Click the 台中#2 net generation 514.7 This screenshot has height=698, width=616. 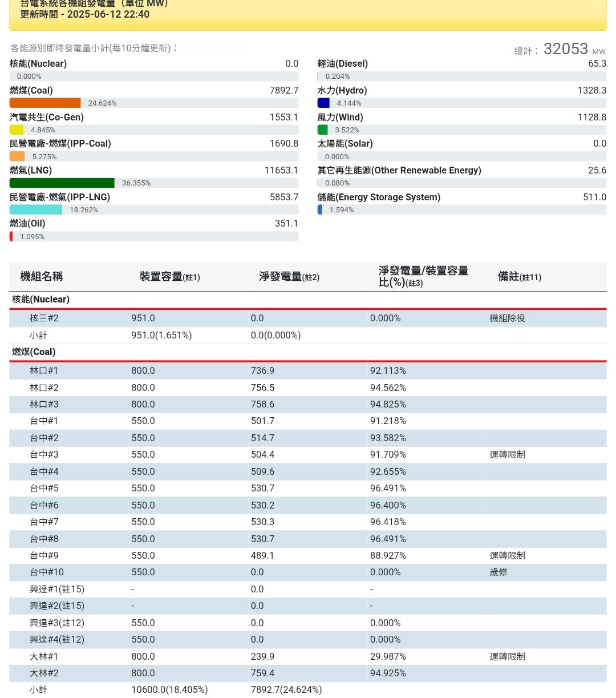pyautogui.click(x=262, y=438)
